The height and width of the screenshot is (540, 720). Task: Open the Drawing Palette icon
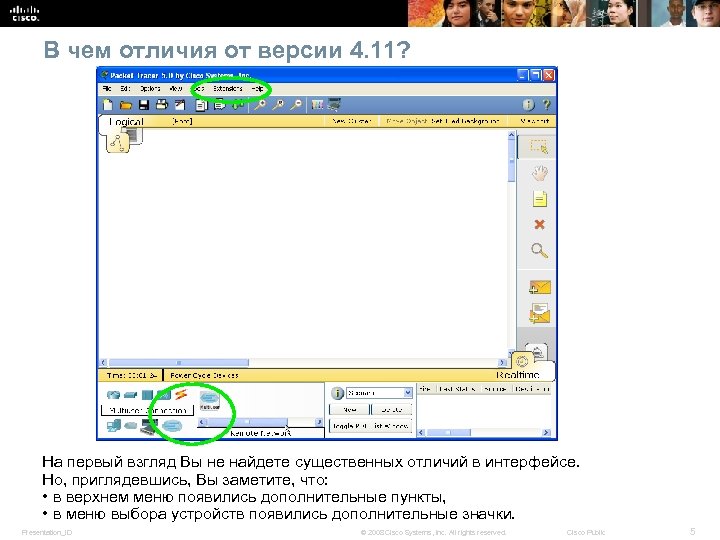click(x=317, y=105)
